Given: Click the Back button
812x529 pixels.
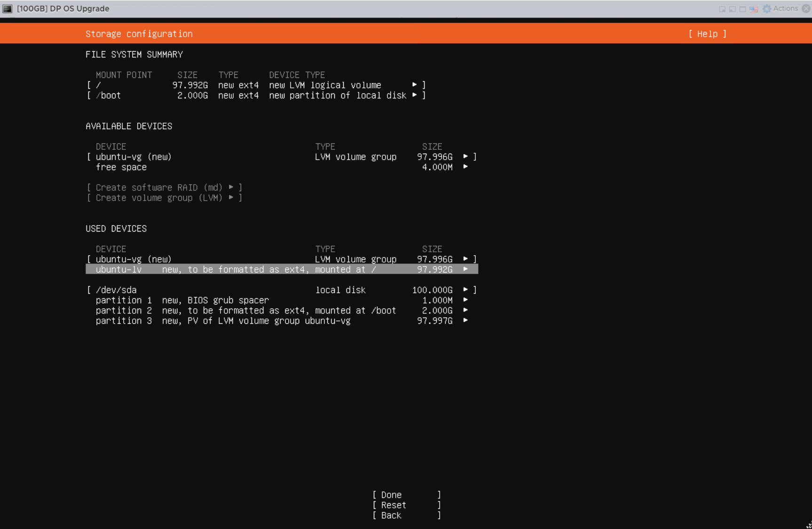Looking at the screenshot, I should [407, 515].
